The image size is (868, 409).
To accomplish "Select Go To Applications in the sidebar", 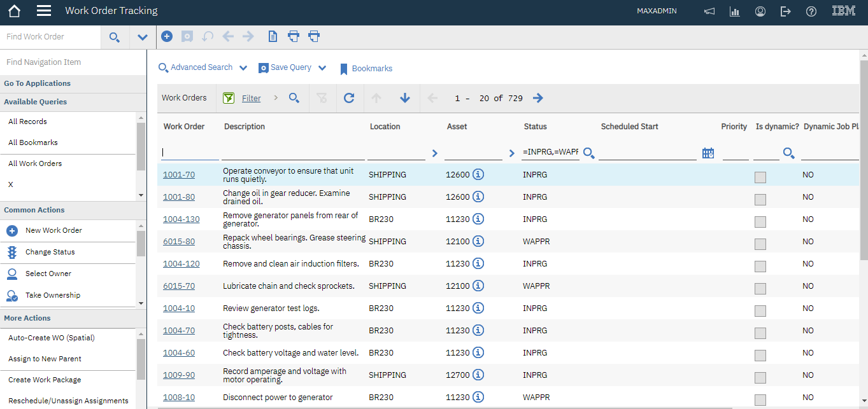I will [x=37, y=83].
